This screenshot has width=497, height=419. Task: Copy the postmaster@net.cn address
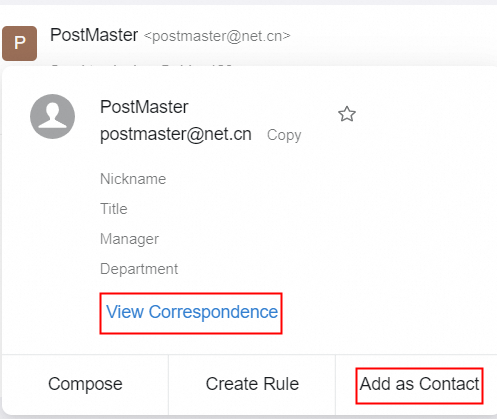284,135
